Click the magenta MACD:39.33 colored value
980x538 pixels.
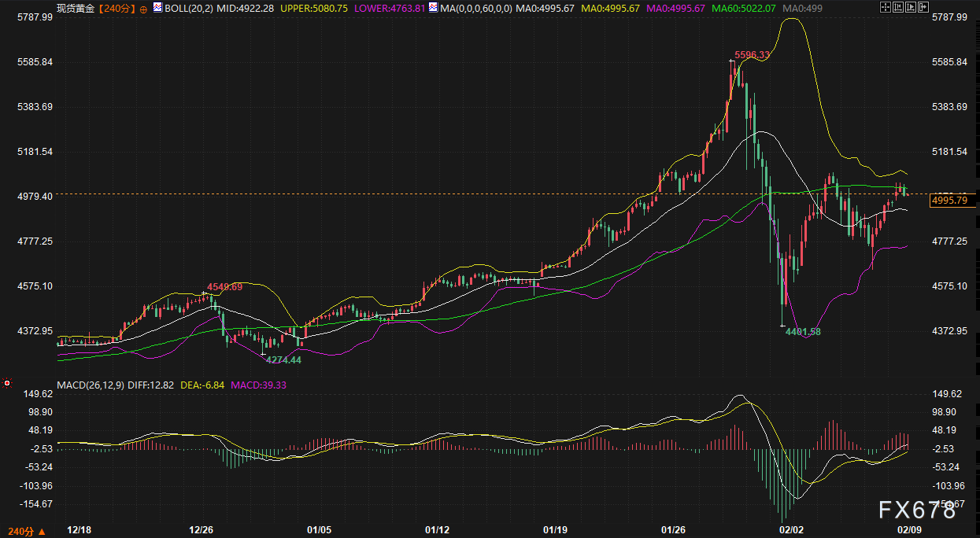(x=257, y=386)
